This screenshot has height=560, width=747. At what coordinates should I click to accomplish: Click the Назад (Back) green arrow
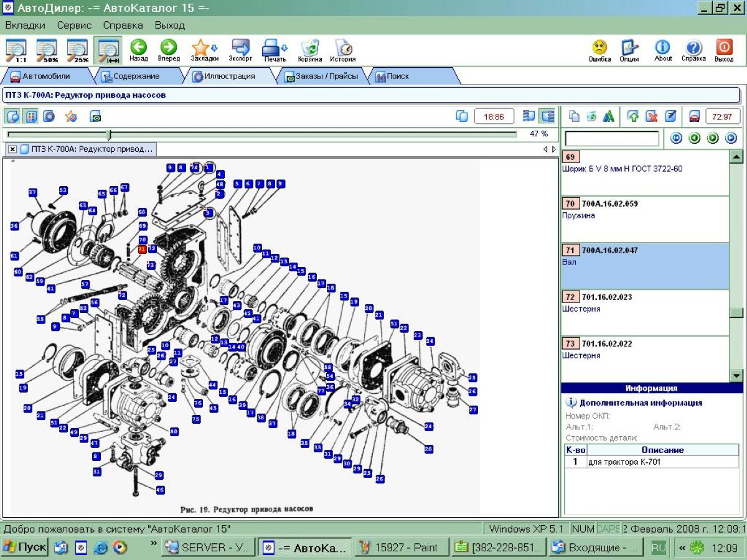tap(138, 50)
